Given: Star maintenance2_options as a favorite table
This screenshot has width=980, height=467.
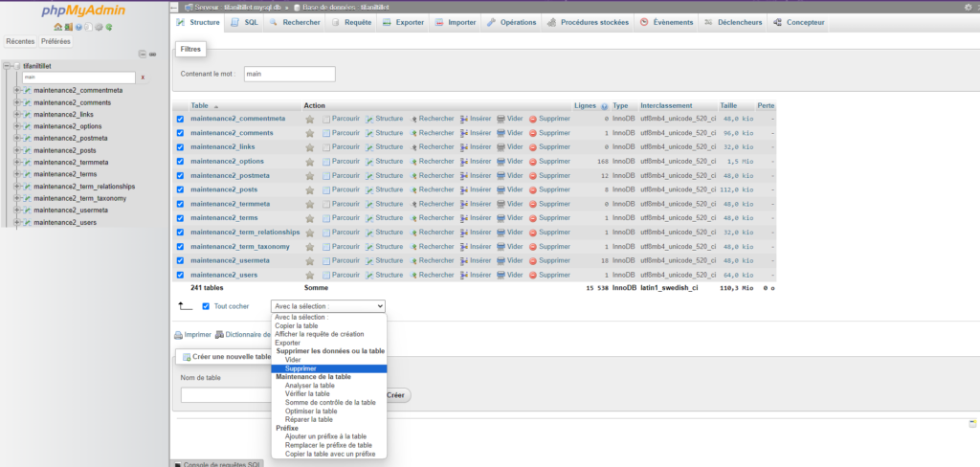Looking at the screenshot, I should pos(309,162).
